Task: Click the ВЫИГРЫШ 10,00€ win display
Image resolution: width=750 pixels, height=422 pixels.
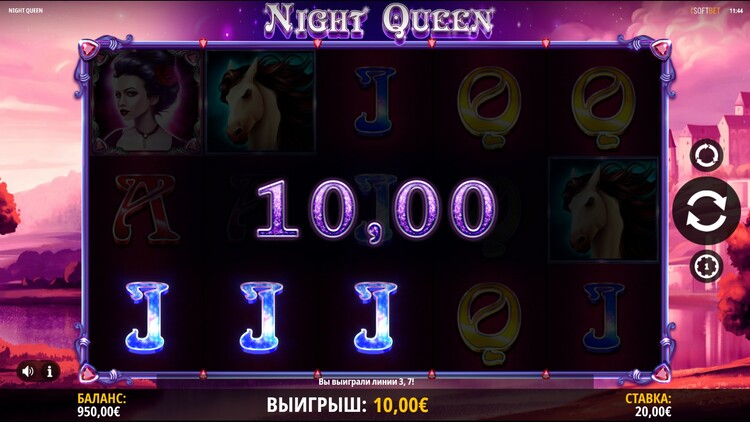Action: [347, 405]
